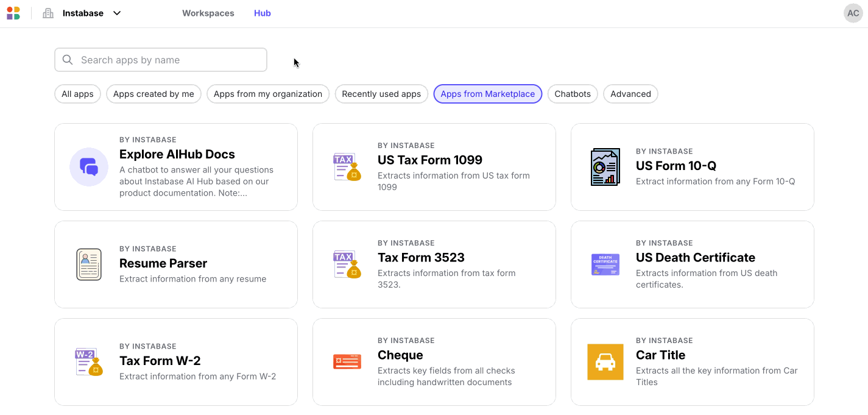The width and height of the screenshot is (868, 415).
Task: Open the US Tax Form 1099 title
Action: tap(430, 160)
